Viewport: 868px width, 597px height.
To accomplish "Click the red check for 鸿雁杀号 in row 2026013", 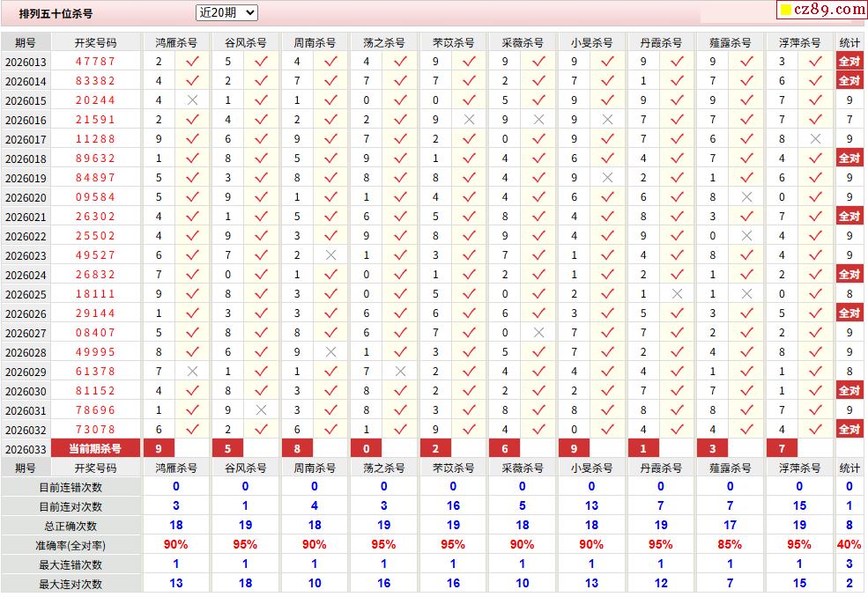I will point(192,62).
